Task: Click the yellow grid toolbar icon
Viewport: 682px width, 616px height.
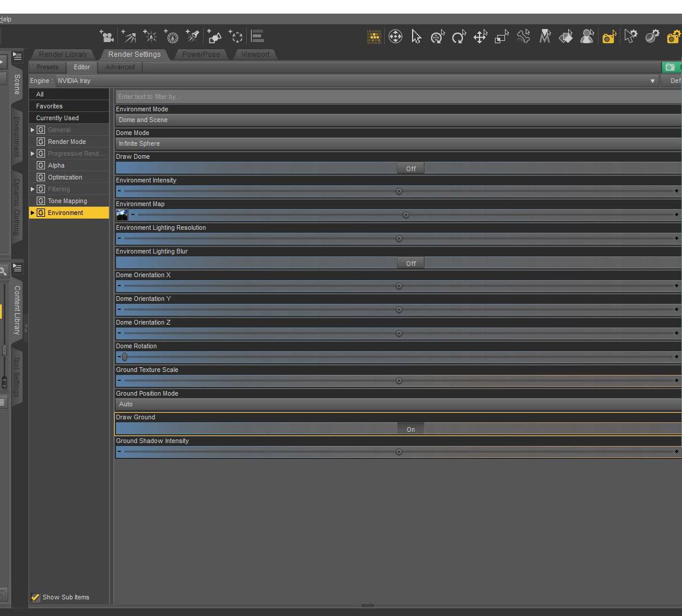Action: click(x=374, y=37)
